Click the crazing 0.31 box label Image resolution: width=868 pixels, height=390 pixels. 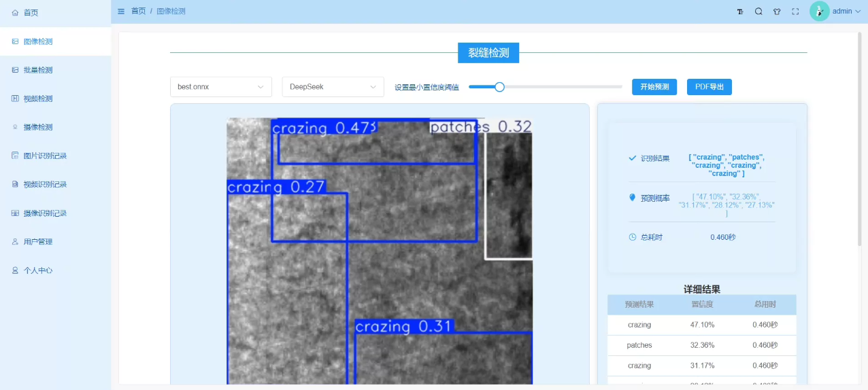pyautogui.click(x=404, y=327)
